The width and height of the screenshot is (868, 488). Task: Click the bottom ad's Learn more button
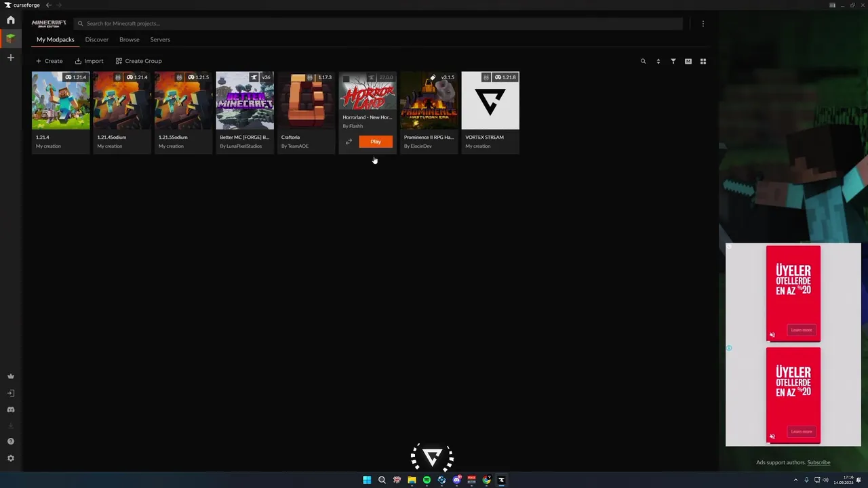tap(802, 432)
